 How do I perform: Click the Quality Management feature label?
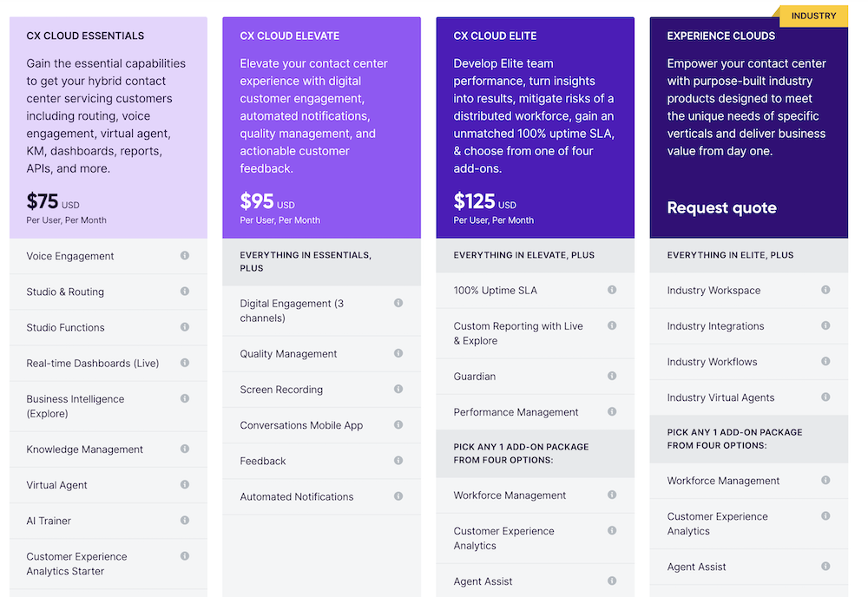click(288, 353)
